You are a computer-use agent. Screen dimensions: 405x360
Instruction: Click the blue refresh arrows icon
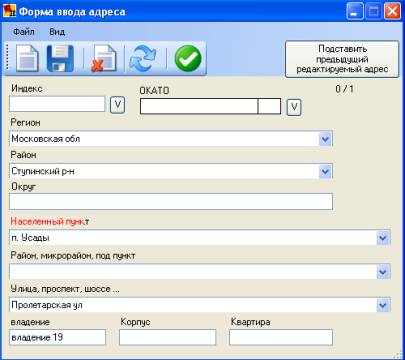pos(143,59)
